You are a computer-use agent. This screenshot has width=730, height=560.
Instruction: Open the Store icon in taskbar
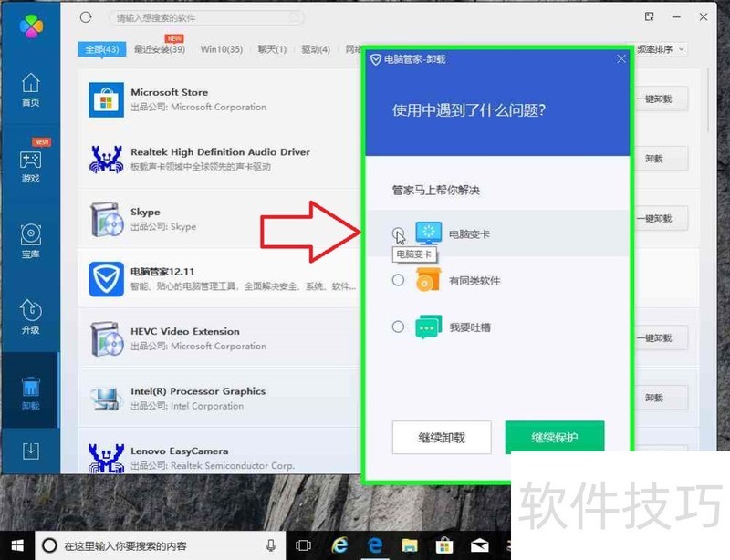click(444, 545)
